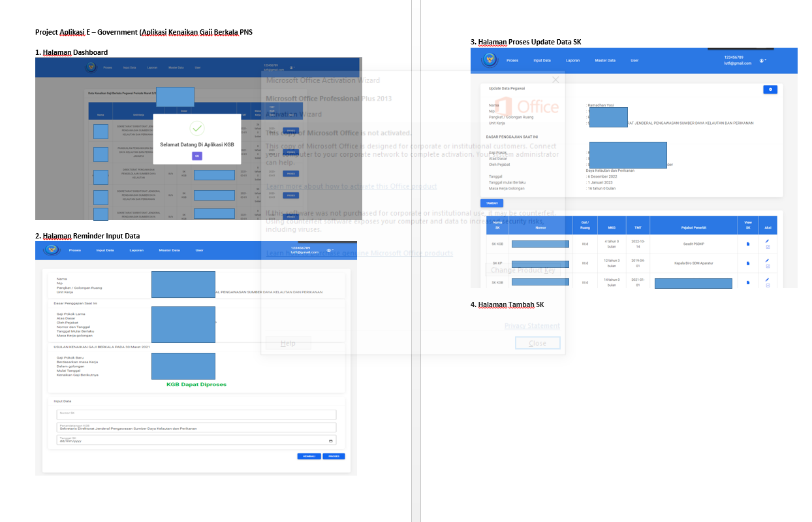The height and width of the screenshot is (522, 812).
Task: Select Laporan menu on the Reminder Input Data page
Action: pyautogui.click(x=136, y=250)
